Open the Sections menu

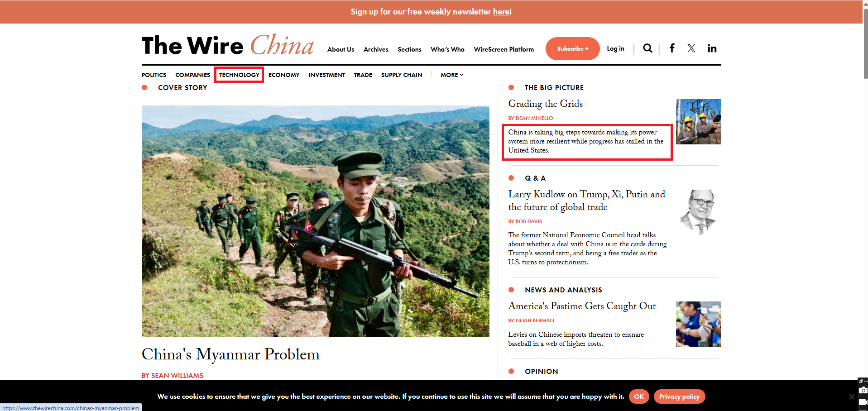pos(409,49)
